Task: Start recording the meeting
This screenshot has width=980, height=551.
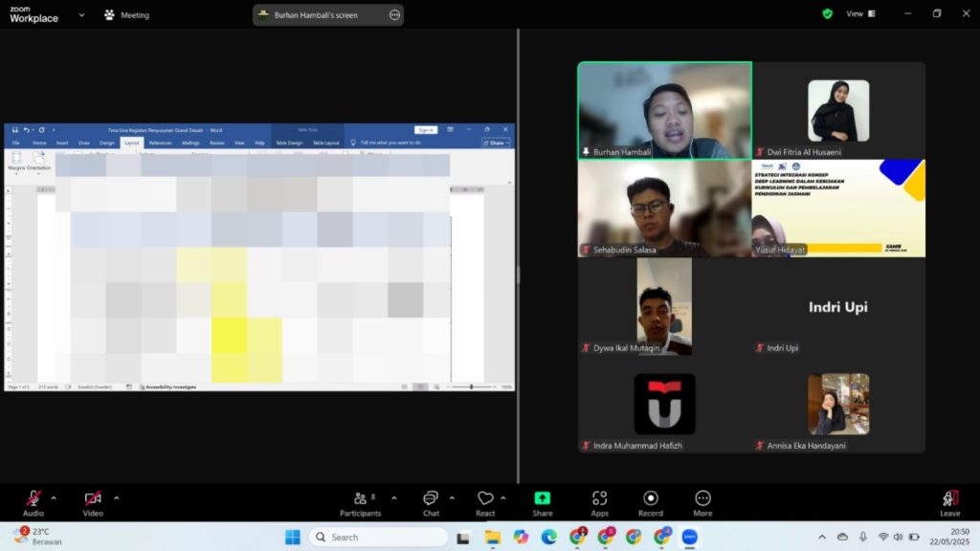Action: click(x=651, y=502)
